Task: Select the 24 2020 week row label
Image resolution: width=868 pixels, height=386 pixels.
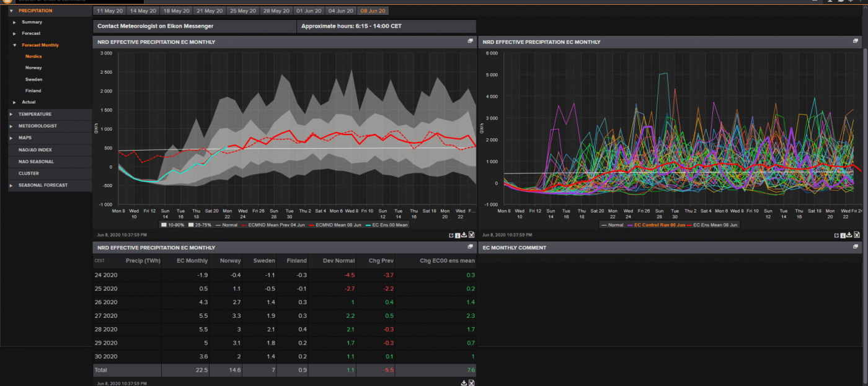Action: click(x=106, y=274)
